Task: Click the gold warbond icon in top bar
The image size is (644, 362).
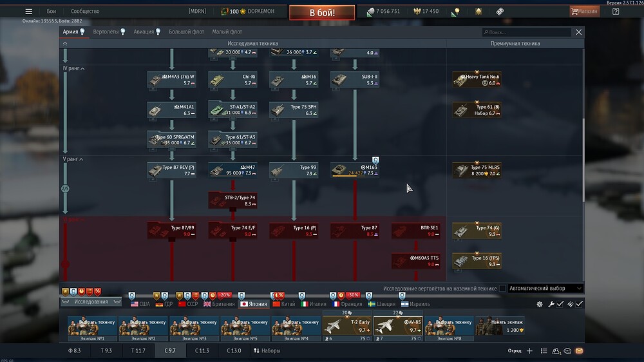Action: [x=478, y=12]
